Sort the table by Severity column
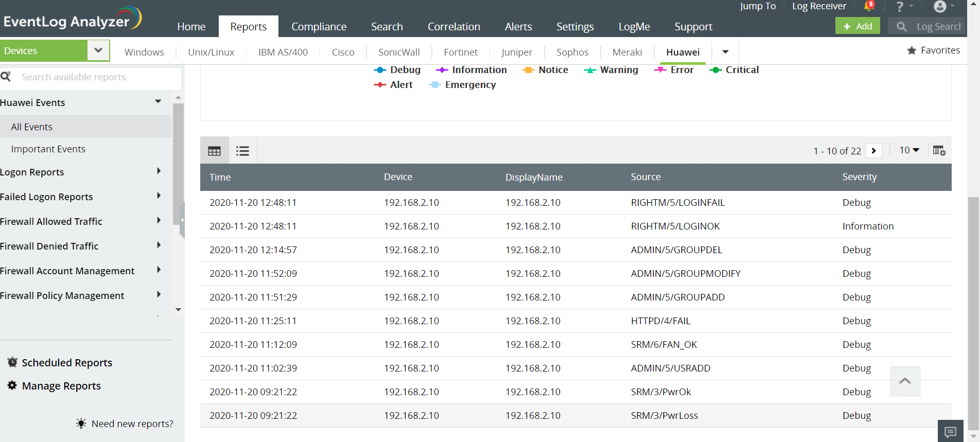Image resolution: width=980 pixels, height=442 pixels. pyautogui.click(x=860, y=176)
